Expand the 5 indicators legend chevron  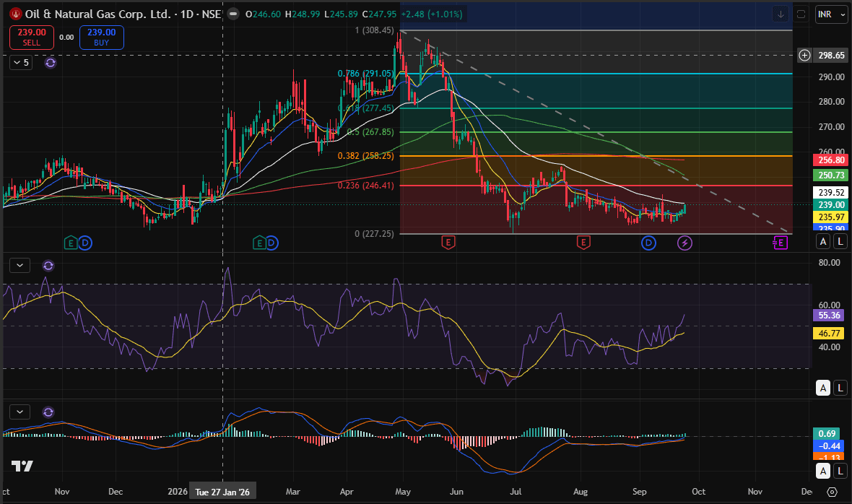[x=21, y=63]
